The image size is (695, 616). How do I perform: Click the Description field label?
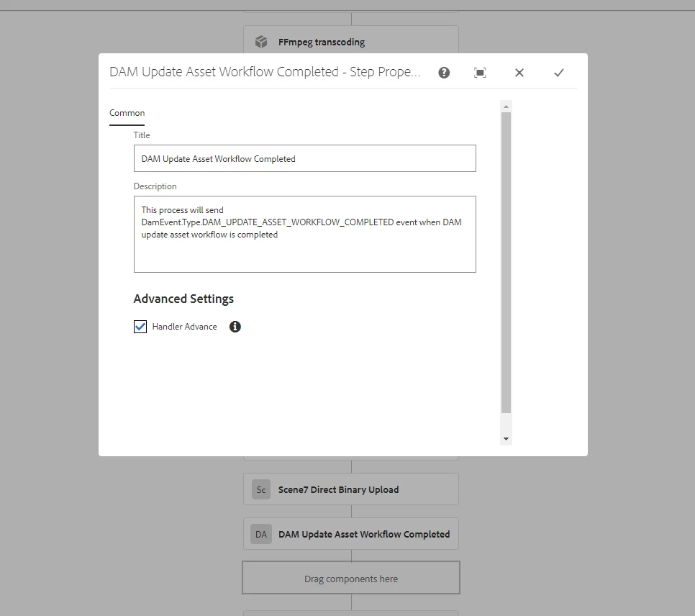pyautogui.click(x=155, y=186)
